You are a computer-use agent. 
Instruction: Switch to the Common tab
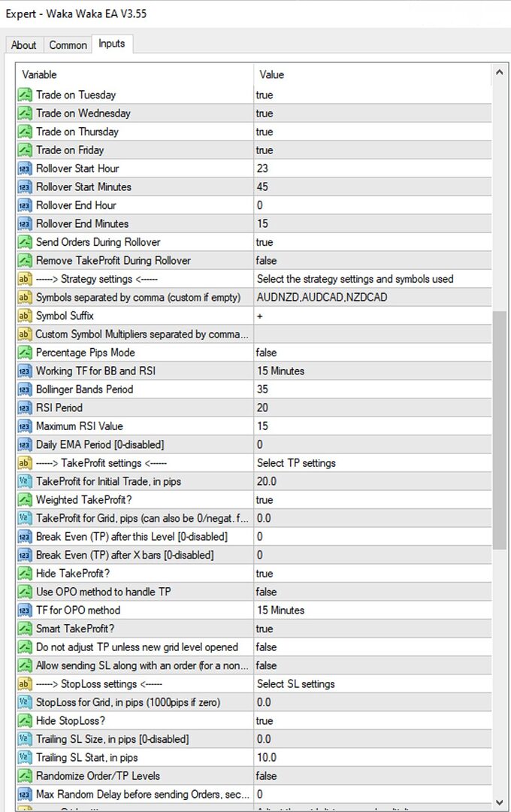point(68,45)
